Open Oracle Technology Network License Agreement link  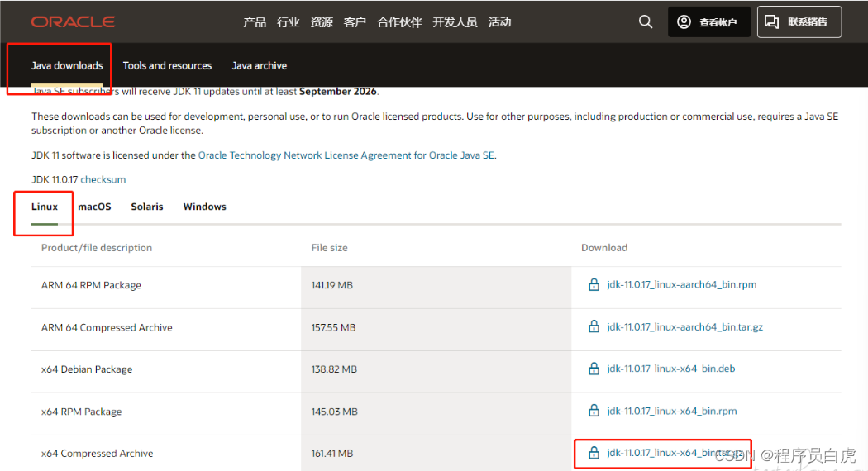click(346, 155)
